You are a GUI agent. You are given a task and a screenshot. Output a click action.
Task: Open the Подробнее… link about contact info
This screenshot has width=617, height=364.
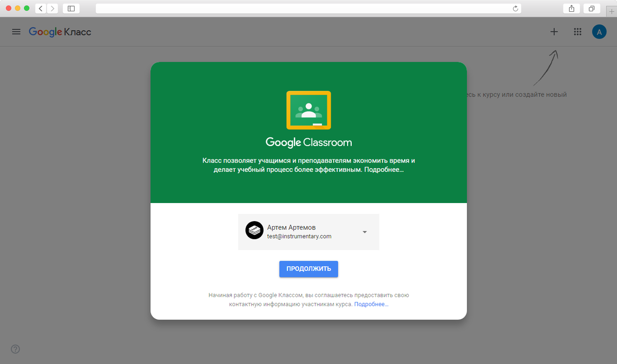(371, 304)
